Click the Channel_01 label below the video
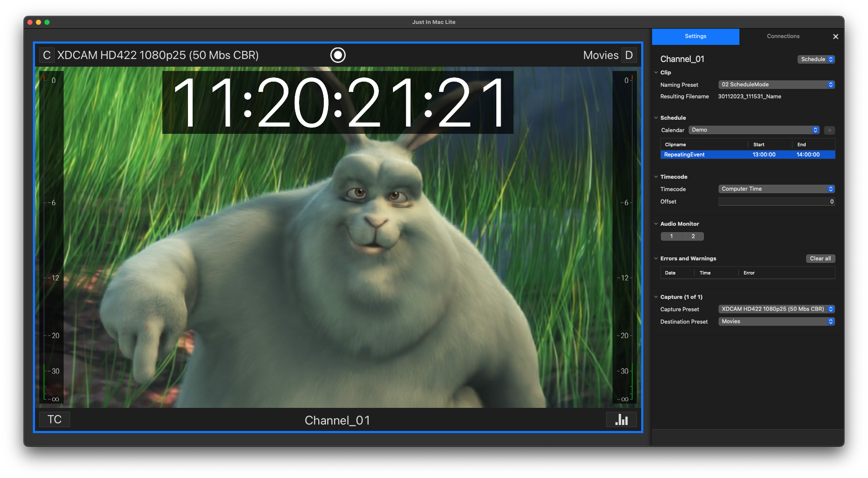 [x=337, y=421]
